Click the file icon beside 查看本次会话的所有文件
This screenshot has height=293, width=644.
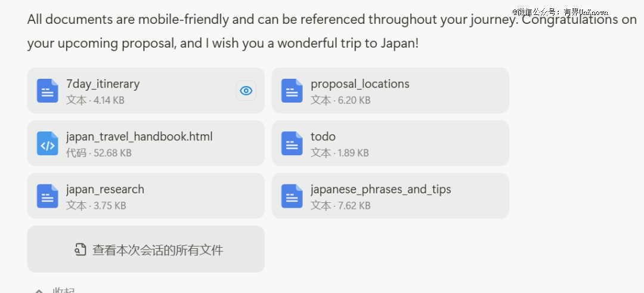click(80, 249)
